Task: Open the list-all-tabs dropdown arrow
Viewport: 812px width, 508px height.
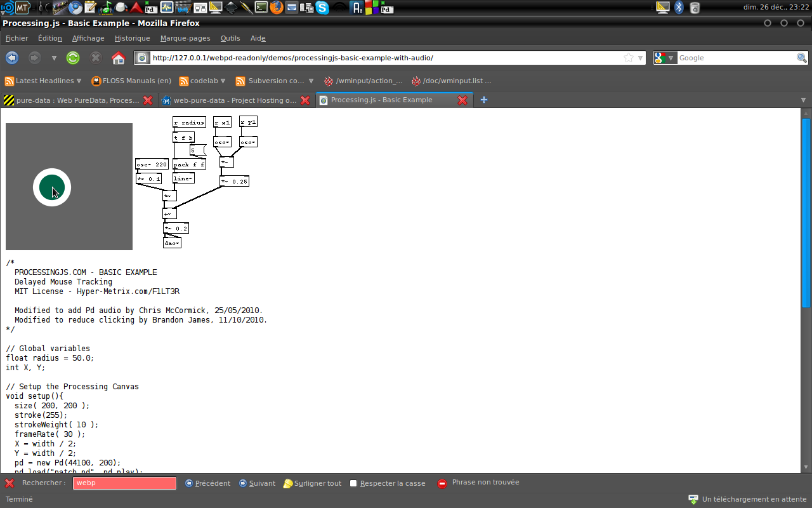Action: (803, 100)
